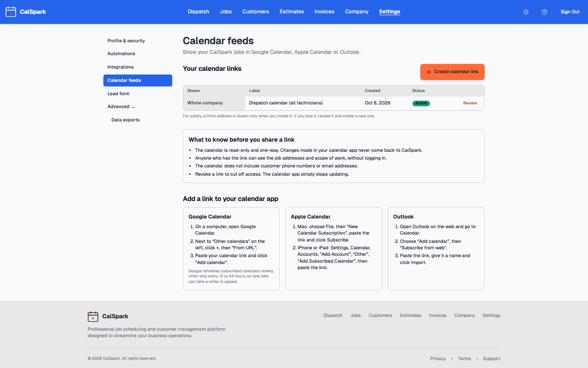The height and width of the screenshot is (368, 588).
Task: Open the Privacy link in footer
Action: (438, 359)
